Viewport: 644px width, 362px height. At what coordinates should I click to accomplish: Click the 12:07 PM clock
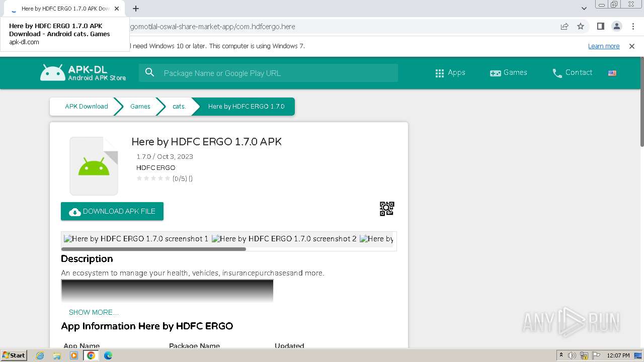pyautogui.click(x=618, y=355)
